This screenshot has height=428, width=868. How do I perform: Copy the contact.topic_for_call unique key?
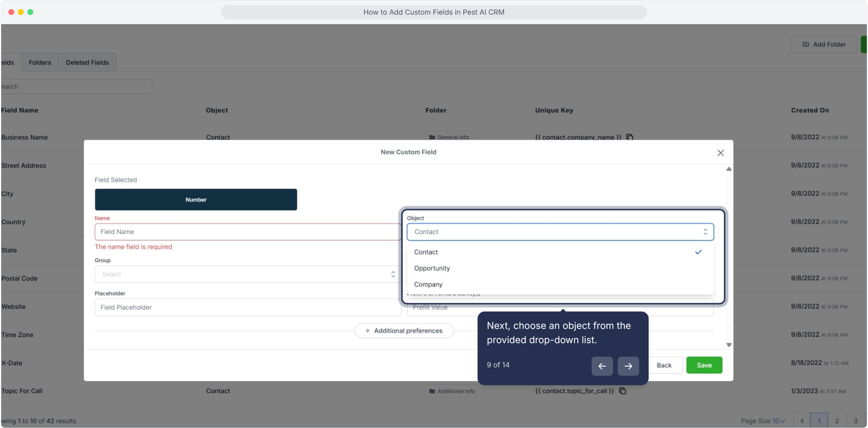pos(622,391)
